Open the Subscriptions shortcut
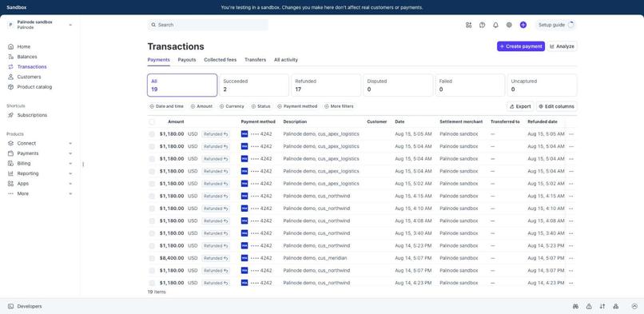The height and width of the screenshot is (314, 644). point(27,115)
